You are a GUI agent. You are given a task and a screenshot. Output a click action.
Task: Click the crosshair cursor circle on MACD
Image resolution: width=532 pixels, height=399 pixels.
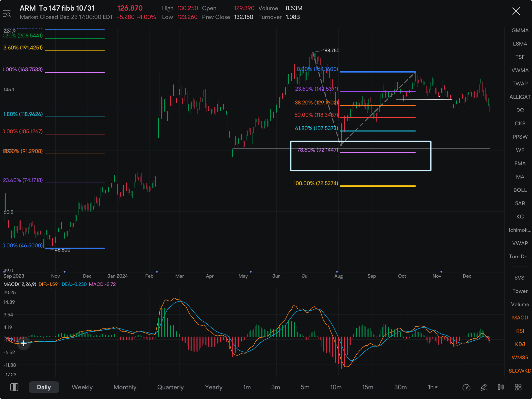24,343
